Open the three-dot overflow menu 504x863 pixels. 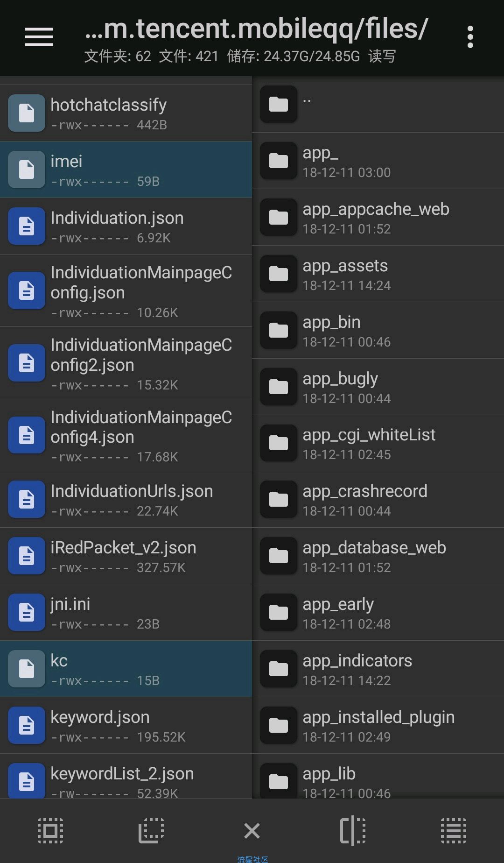coord(470,37)
